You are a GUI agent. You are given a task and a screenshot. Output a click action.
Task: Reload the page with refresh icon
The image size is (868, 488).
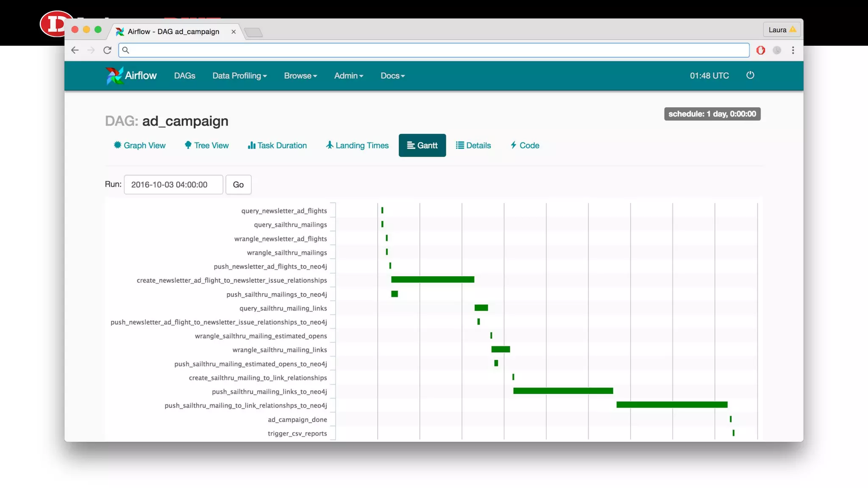pos(107,50)
